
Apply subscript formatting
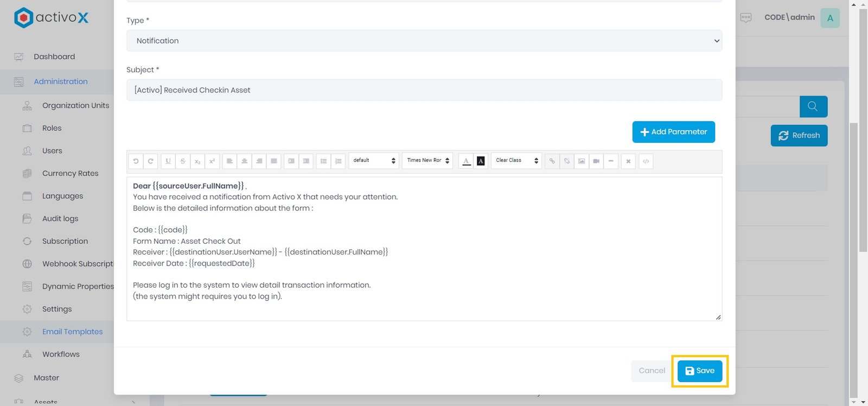pos(197,161)
